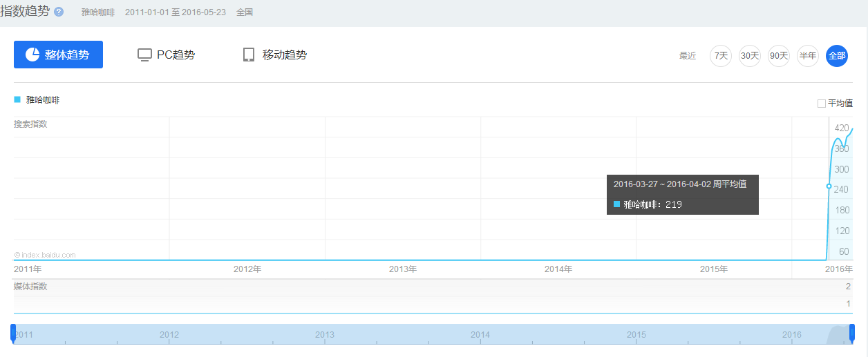Click the pie chart icon in 整体趋势
Viewport: 868px width, 357px height.
pos(32,55)
